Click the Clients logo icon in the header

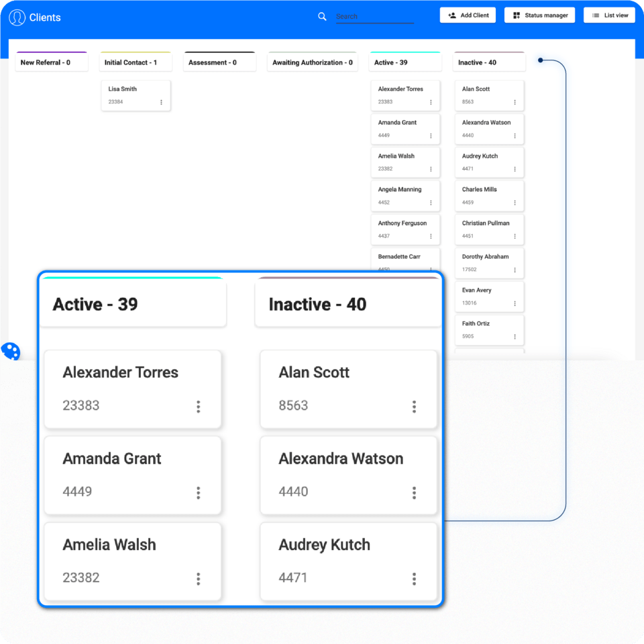pos(17,17)
